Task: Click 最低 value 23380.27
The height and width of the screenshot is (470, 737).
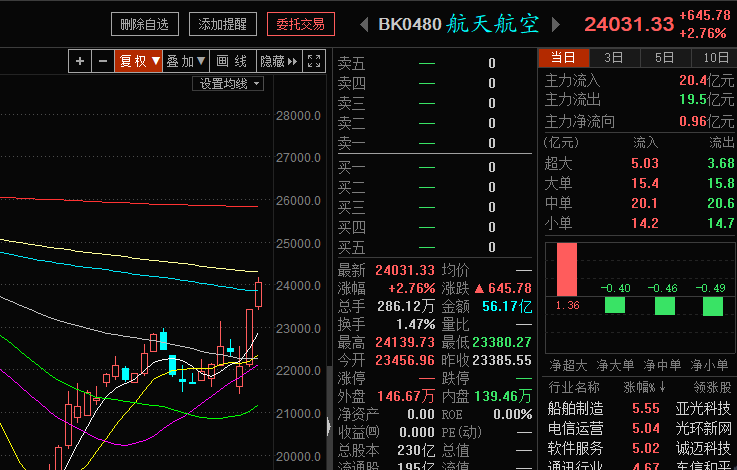Action: [x=502, y=343]
